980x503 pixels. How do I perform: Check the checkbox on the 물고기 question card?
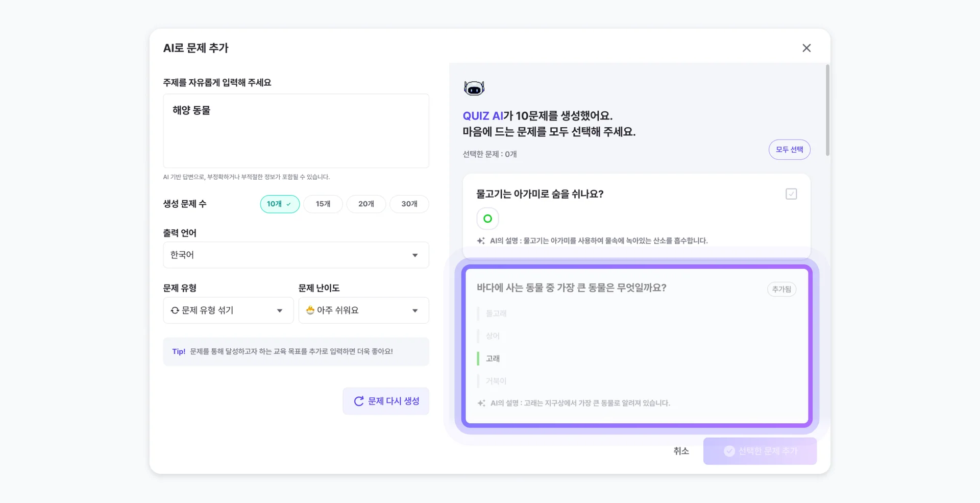point(791,194)
